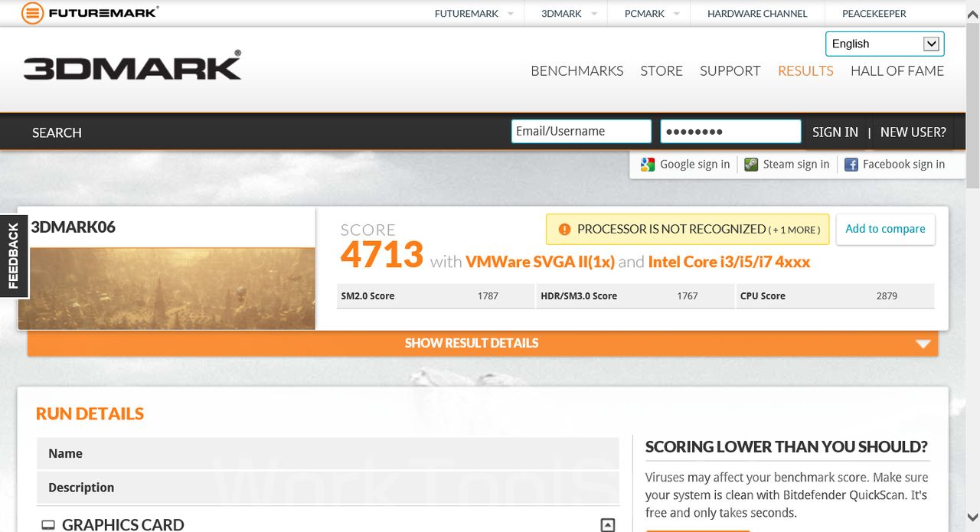This screenshot has width=980, height=532.
Task: Click the Futuremark logo icon
Action: [32, 13]
